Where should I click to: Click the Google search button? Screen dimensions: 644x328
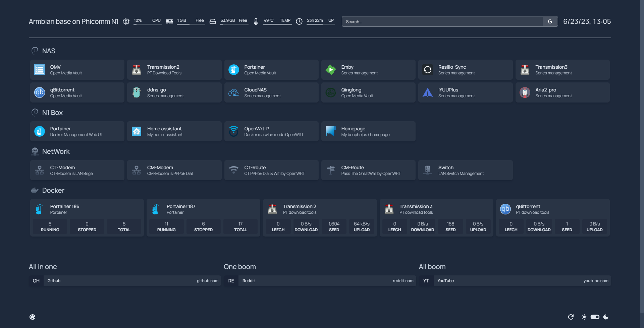pyautogui.click(x=550, y=21)
